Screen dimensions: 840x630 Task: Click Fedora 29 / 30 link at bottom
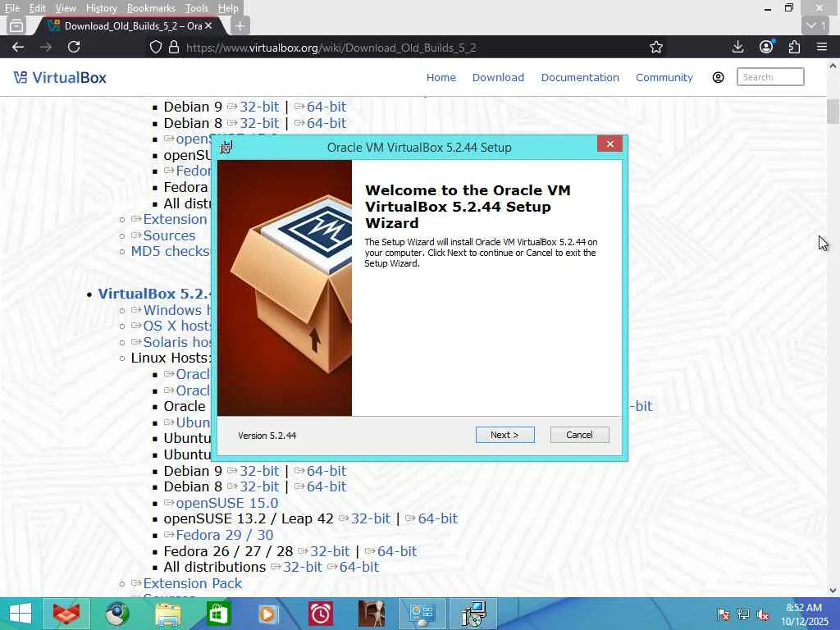(x=225, y=535)
